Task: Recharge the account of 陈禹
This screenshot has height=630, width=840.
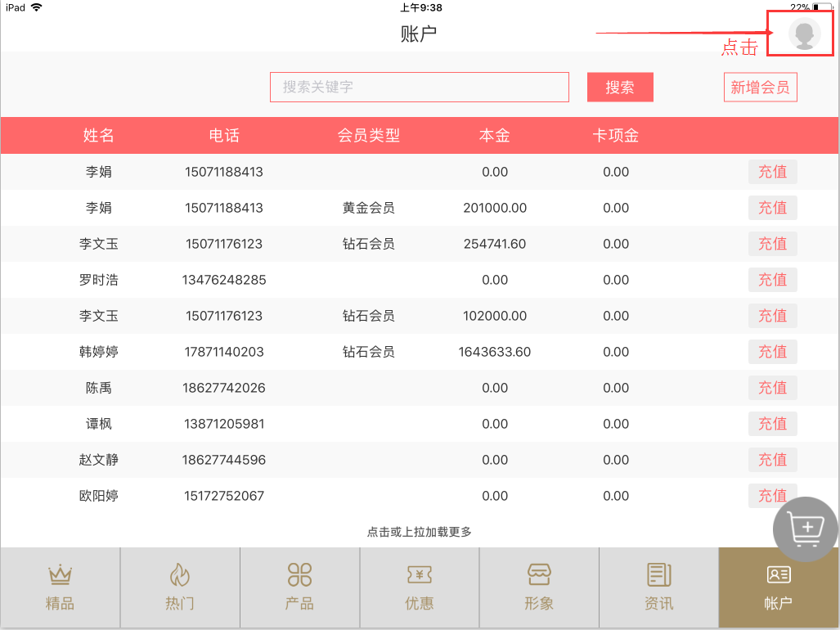Action: (x=772, y=388)
